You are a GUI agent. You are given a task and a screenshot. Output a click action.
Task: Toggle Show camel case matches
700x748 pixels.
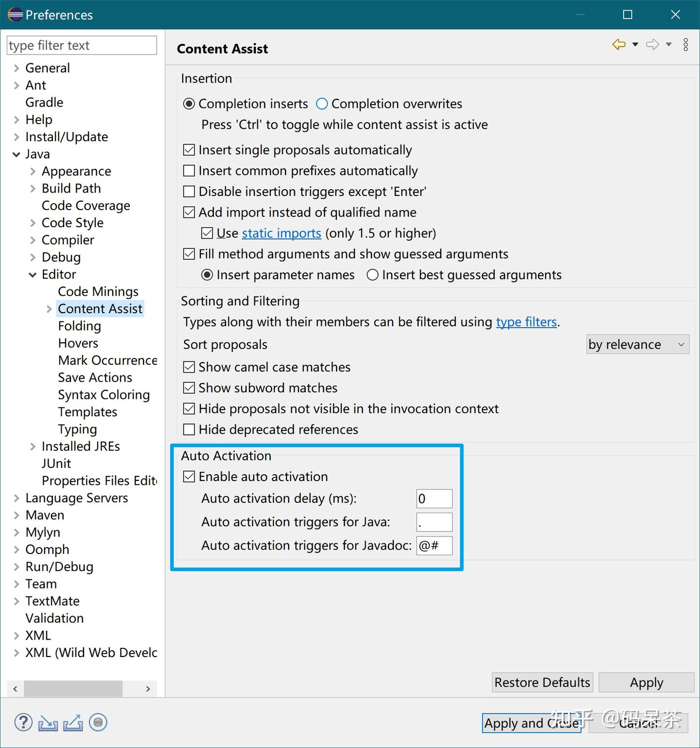[x=189, y=367]
